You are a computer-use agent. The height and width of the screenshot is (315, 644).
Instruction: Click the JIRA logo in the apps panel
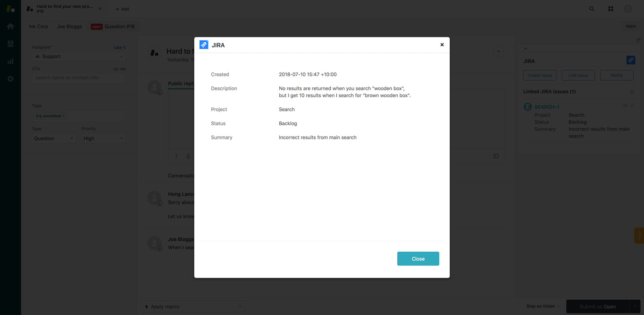point(631,60)
